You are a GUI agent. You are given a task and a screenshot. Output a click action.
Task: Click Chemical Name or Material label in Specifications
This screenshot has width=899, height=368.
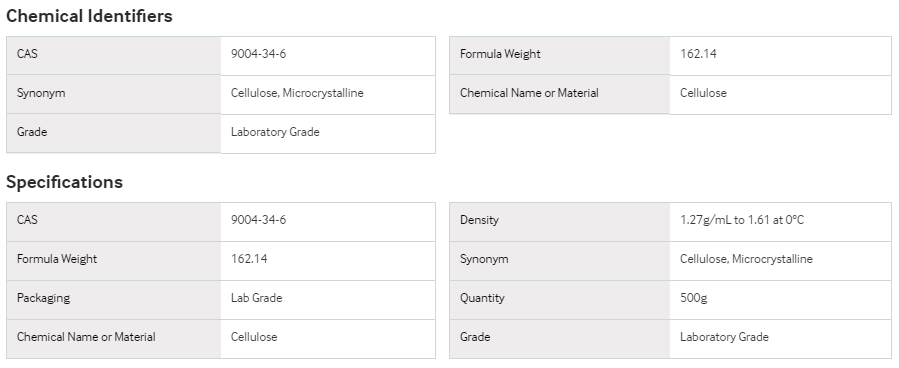click(86, 336)
